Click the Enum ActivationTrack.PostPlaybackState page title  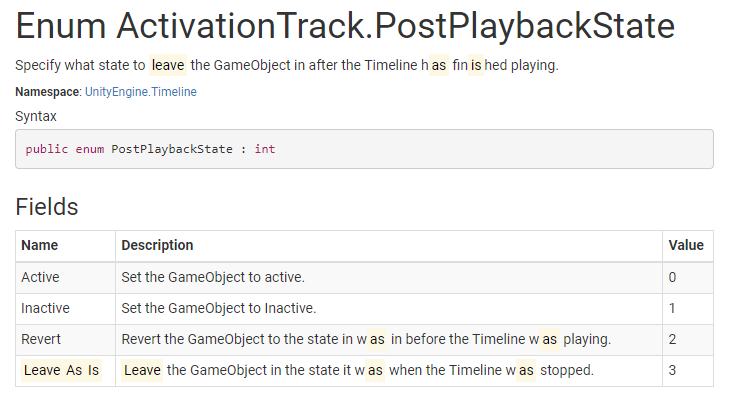(346, 27)
